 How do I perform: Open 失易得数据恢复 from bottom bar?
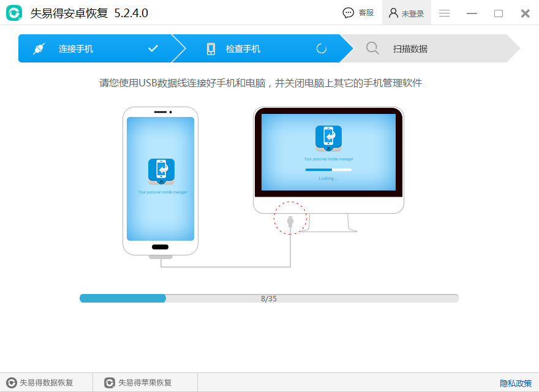point(46,382)
